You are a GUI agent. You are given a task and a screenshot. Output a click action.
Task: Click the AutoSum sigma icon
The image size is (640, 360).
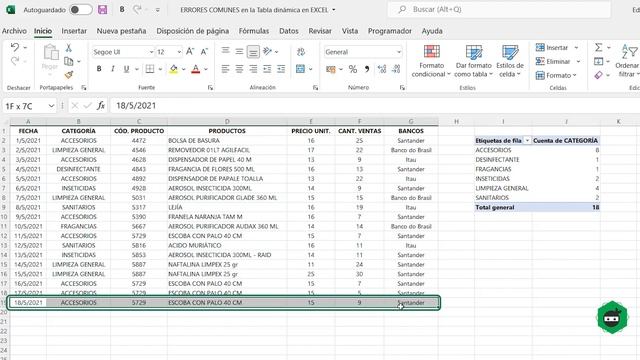click(598, 47)
